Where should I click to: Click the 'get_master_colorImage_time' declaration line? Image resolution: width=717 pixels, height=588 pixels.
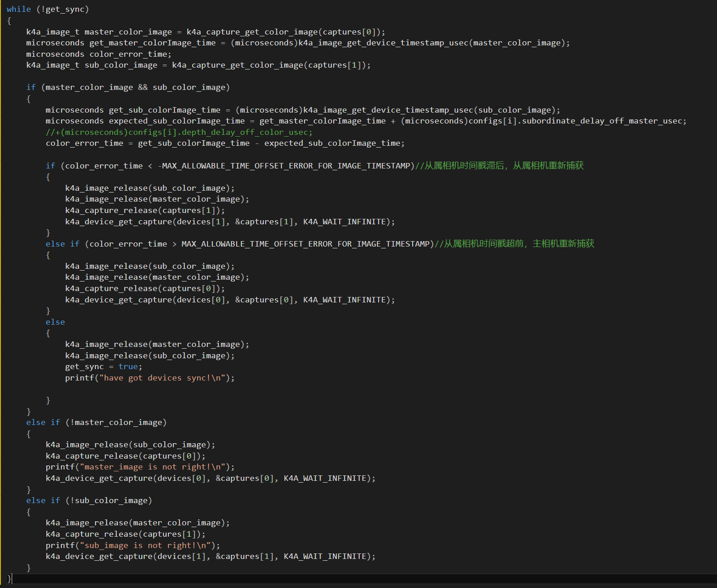[x=298, y=43]
